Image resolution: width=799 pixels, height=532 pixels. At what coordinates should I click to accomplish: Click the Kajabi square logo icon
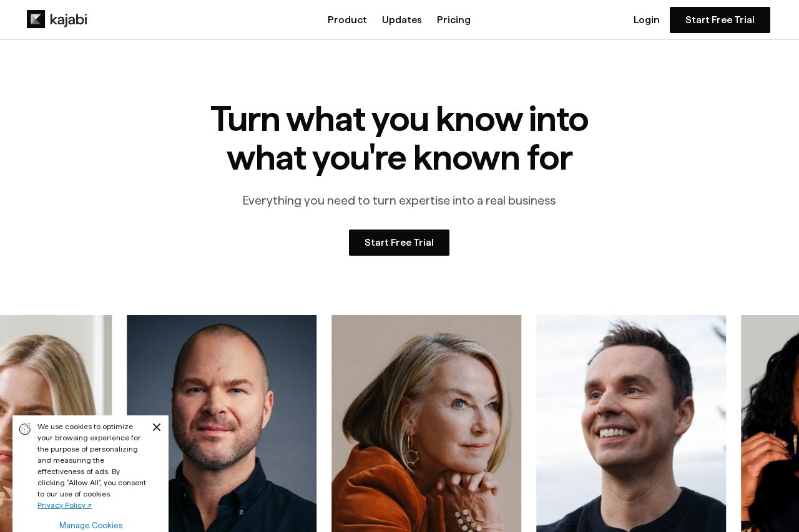pos(36,19)
